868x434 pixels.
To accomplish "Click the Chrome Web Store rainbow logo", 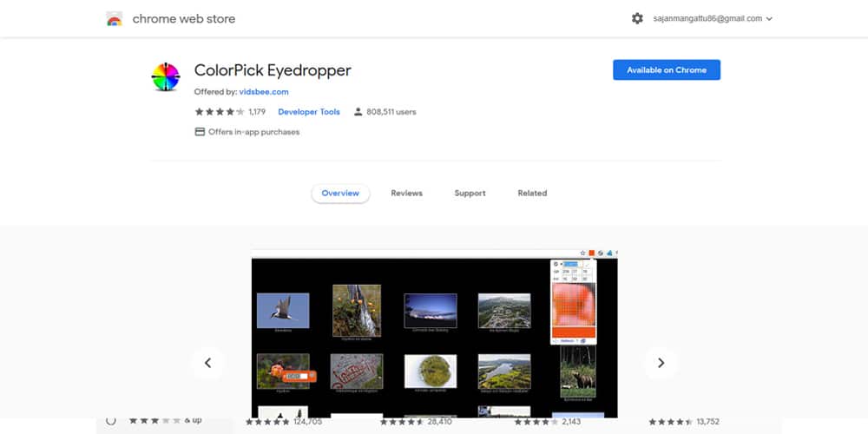I will [114, 19].
